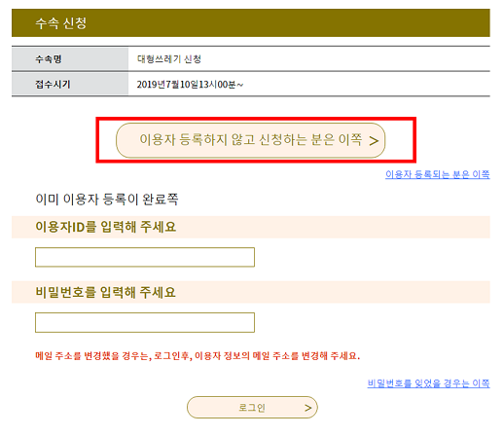
Task: Select the 접수시기 label cell
Action: 70,85
